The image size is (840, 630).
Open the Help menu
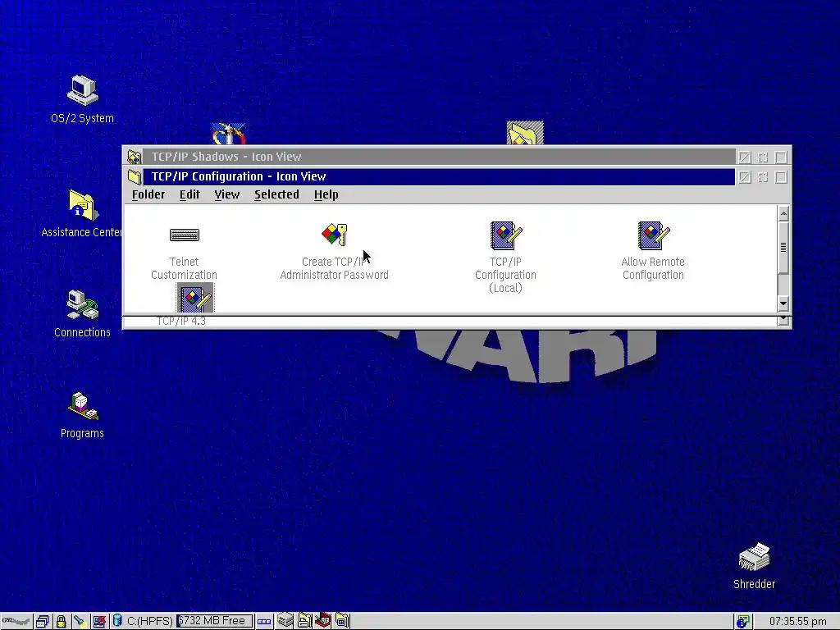tap(326, 194)
